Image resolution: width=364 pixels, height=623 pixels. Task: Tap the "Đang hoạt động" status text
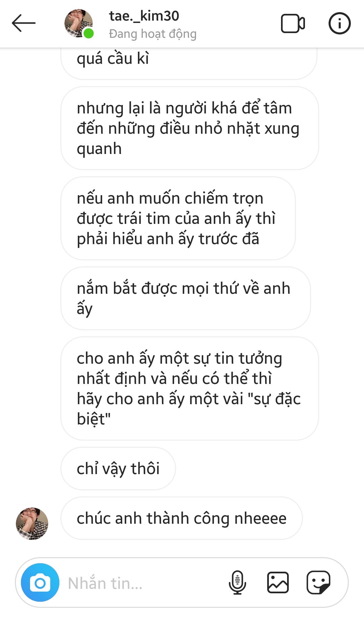click(x=153, y=34)
